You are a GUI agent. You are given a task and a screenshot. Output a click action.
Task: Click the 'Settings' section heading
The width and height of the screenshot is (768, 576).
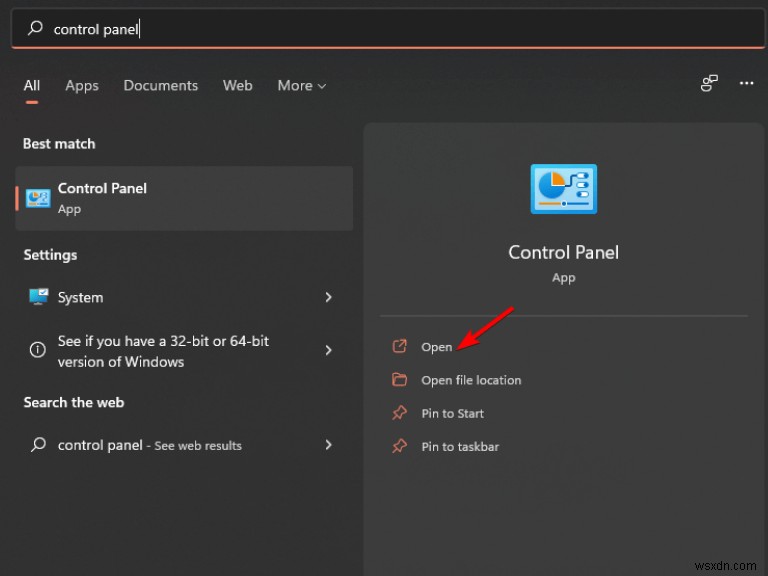click(50, 255)
